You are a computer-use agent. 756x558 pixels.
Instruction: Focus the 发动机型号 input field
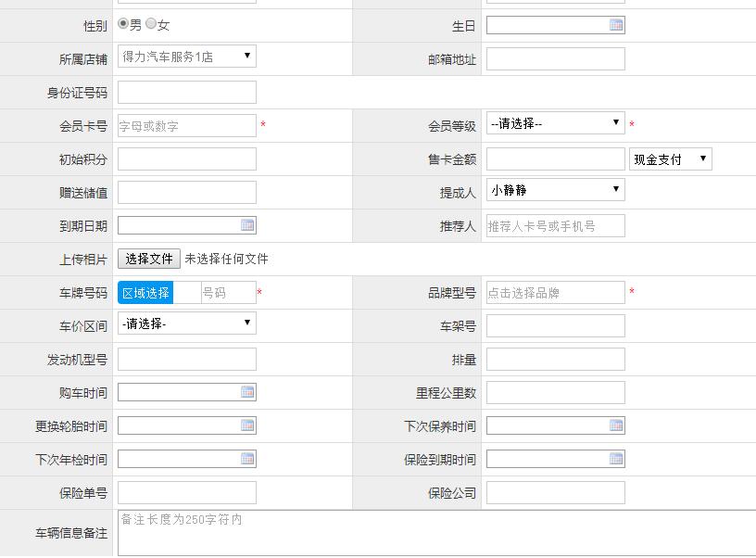click(x=187, y=360)
